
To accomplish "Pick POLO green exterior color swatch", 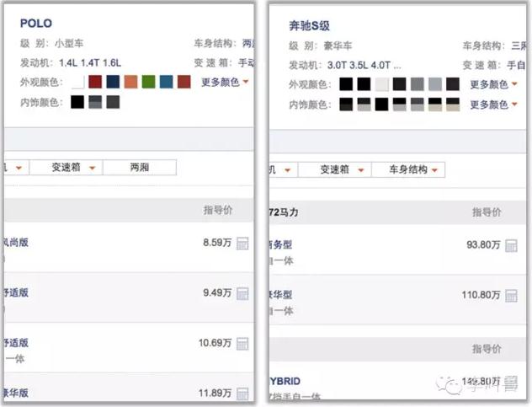I will (x=149, y=82).
